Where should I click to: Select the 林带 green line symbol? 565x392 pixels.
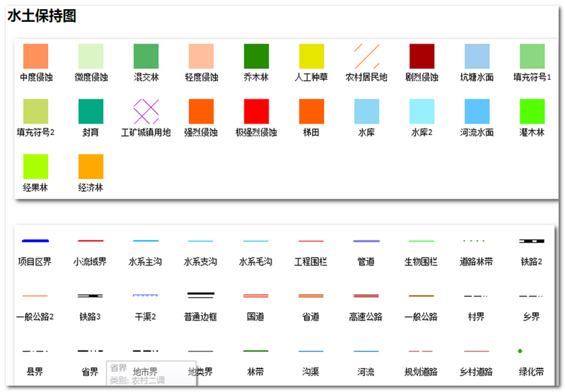click(x=256, y=350)
